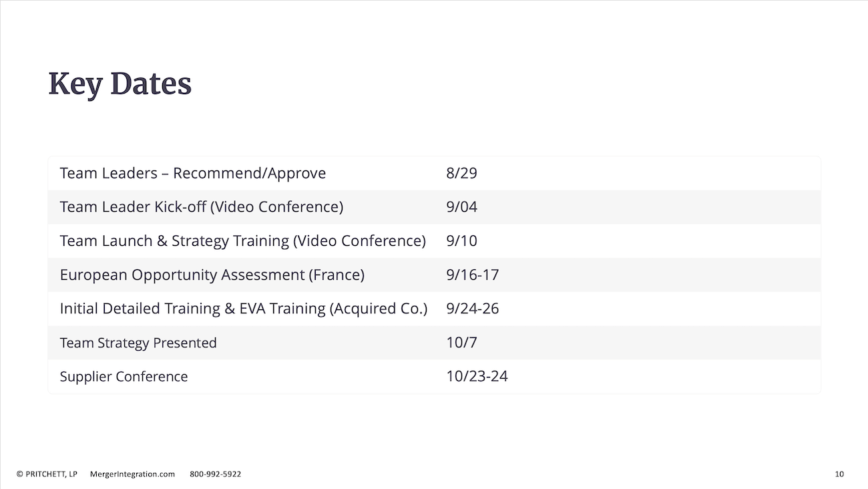
Task: Click the 9/10 date value
Action: (461, 241)
